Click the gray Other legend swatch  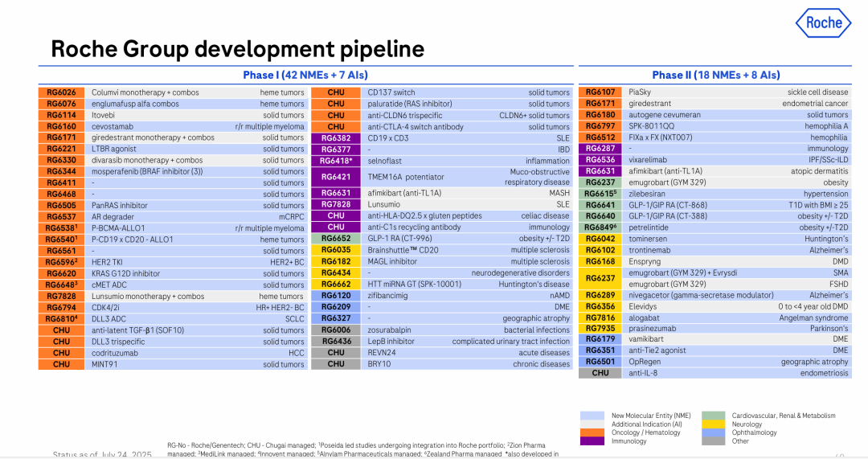[713, 441]
